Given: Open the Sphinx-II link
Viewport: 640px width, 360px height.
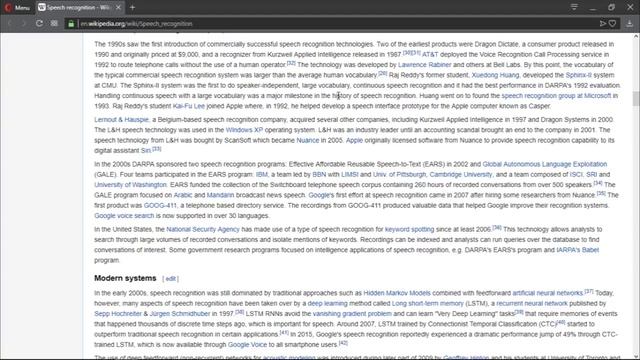Looking at the screenshot, I should pos(578,75).
